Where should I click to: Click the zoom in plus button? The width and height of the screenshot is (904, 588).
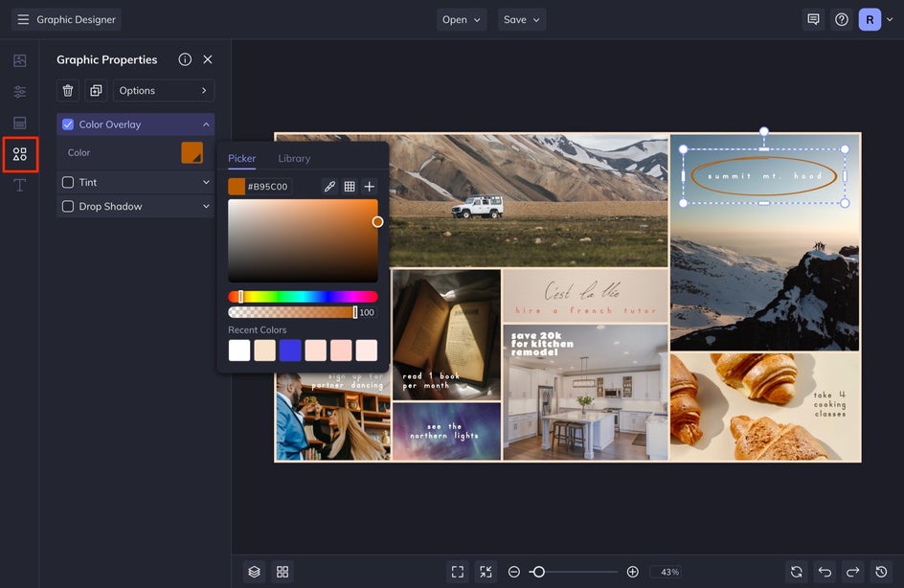(x=632, y=572)
